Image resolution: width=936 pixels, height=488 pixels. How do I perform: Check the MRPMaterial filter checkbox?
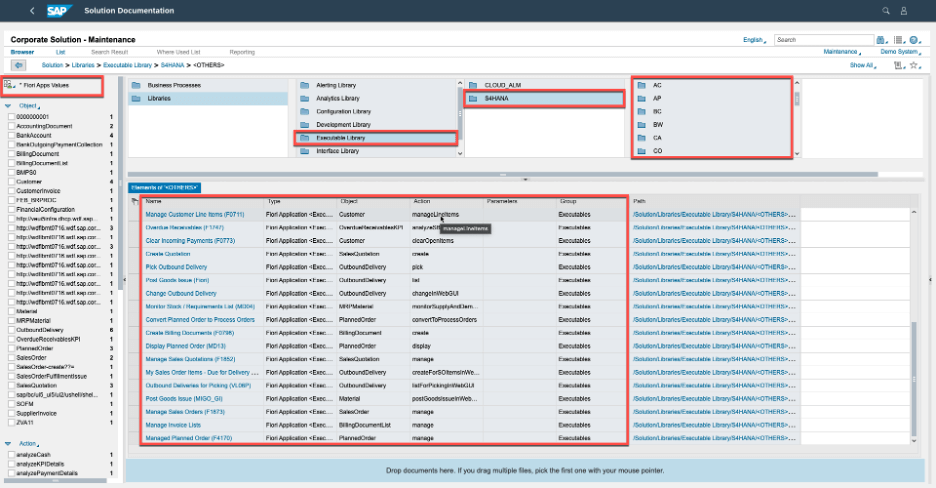11,320
